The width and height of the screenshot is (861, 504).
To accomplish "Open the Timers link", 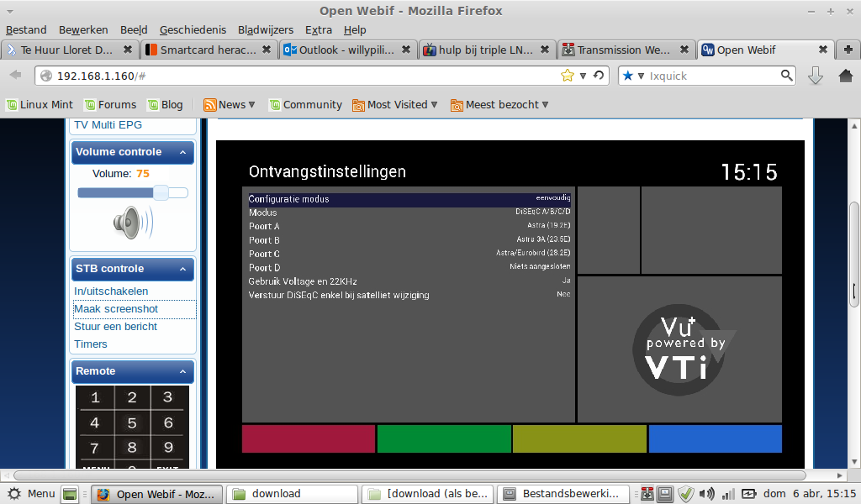I will [91, 344].
